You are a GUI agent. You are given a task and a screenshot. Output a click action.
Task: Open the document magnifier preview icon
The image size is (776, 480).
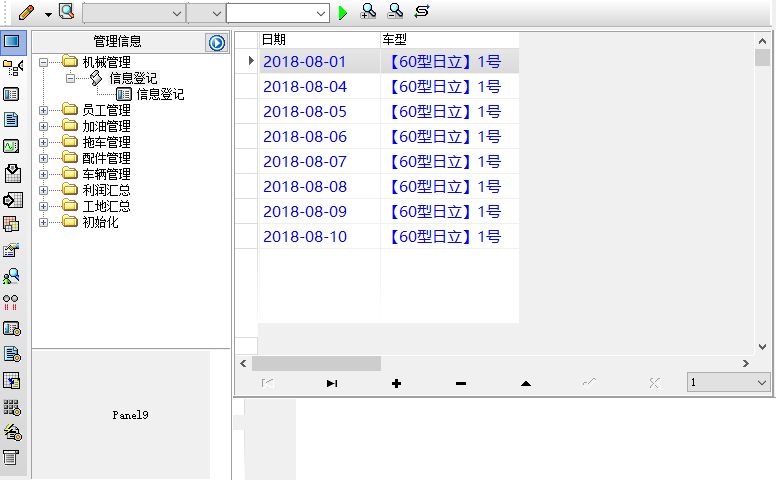pyautogui.click(x=66, y=11)
